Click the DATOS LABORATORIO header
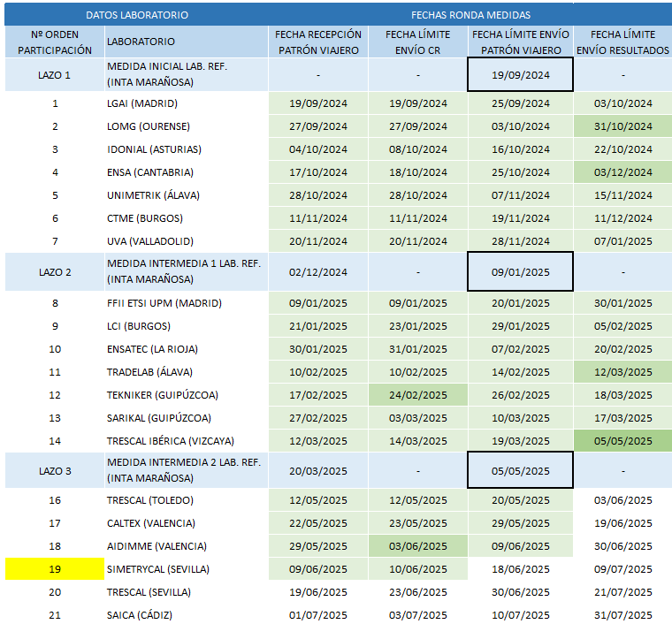Image resolution: width=672 pixels, height=624 pixels. pos(137,15)
